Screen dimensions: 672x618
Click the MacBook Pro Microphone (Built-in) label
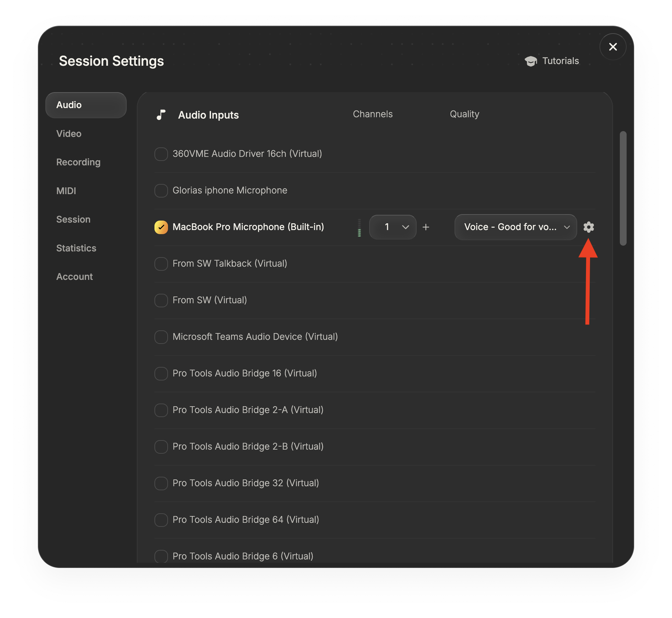click(248, 227)
